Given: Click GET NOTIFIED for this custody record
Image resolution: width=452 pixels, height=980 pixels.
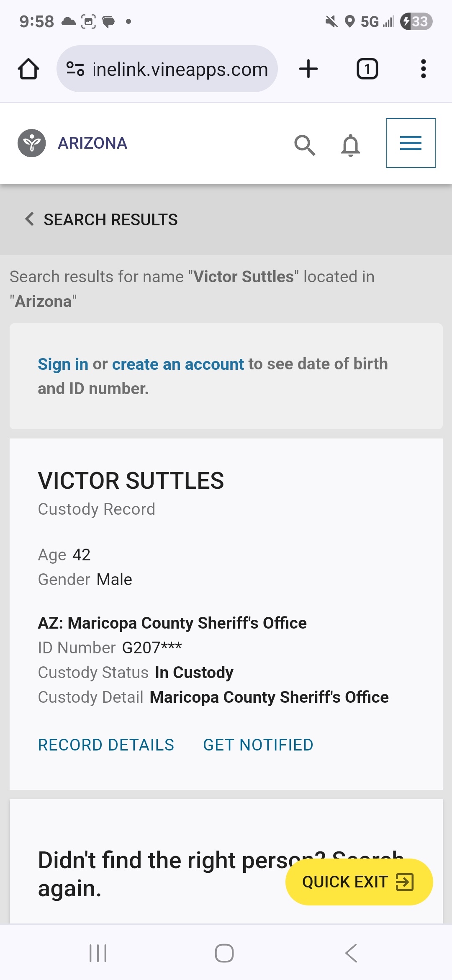Looking at the screenshot, I should [x=258, y=745].
